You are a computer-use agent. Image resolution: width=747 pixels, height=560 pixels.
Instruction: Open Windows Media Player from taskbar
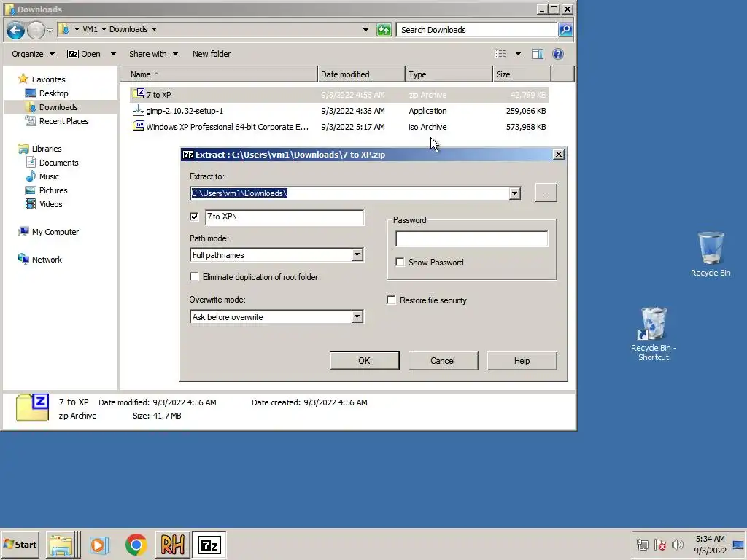tap(99, 545)
